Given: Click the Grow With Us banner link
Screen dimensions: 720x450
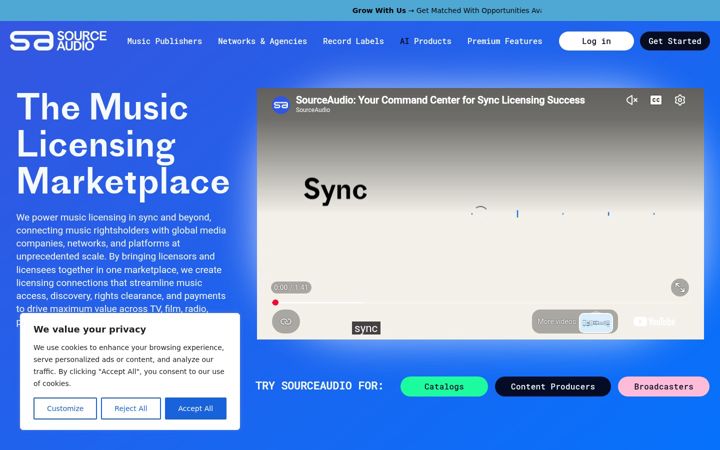Looking at the screenshot, I should coord(447,11).
